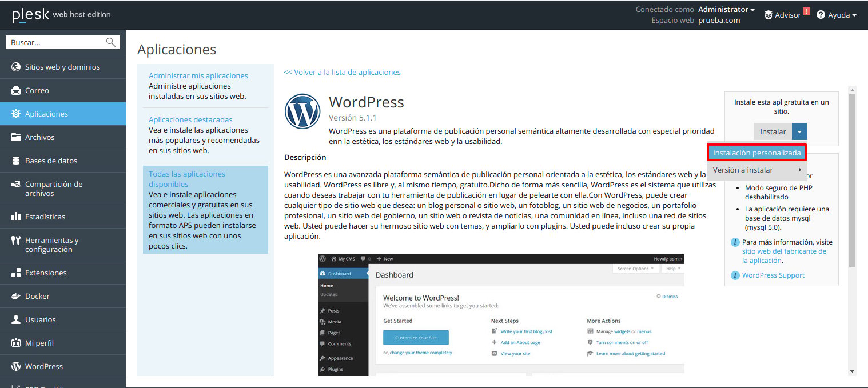The width and height of the screenshot is (868, 388).
Task: Open the Administrator account dropdown
Action: (x=727, y=10)
